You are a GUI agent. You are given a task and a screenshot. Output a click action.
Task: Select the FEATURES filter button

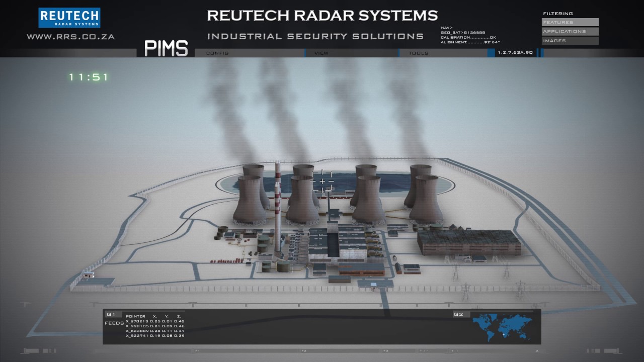[570, 22]
